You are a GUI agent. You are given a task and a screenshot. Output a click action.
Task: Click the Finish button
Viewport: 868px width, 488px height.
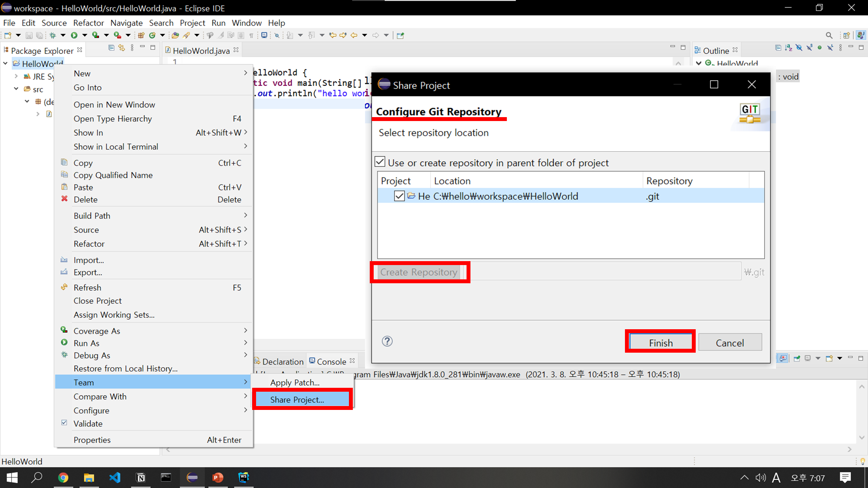pyautogui.click(x=661, y=342)
